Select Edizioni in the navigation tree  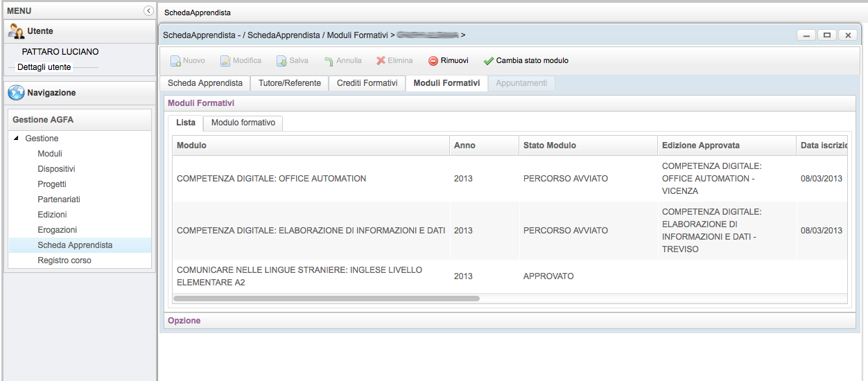pos(52,215)
